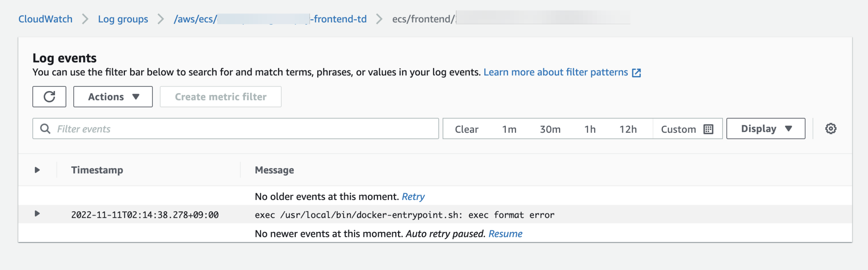Click the refresh log events icon

[x=49, y=97]
